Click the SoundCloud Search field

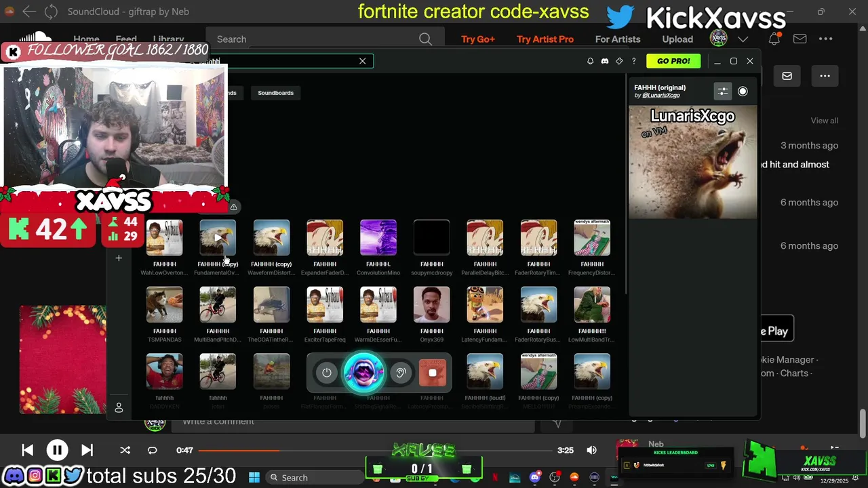325,39
